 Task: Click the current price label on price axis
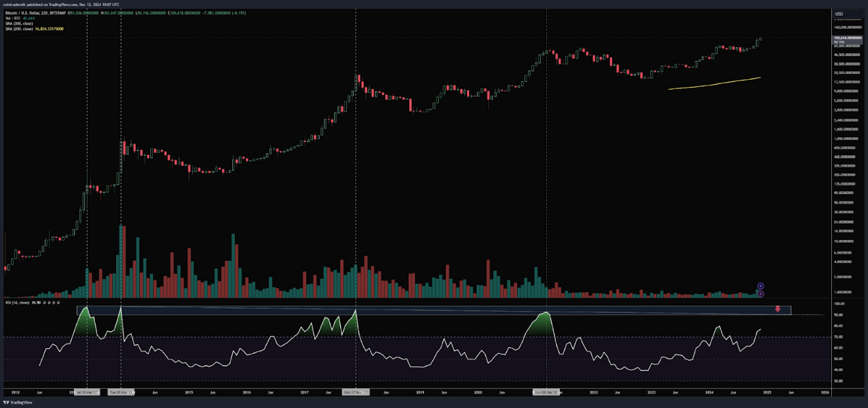(847, 38)
